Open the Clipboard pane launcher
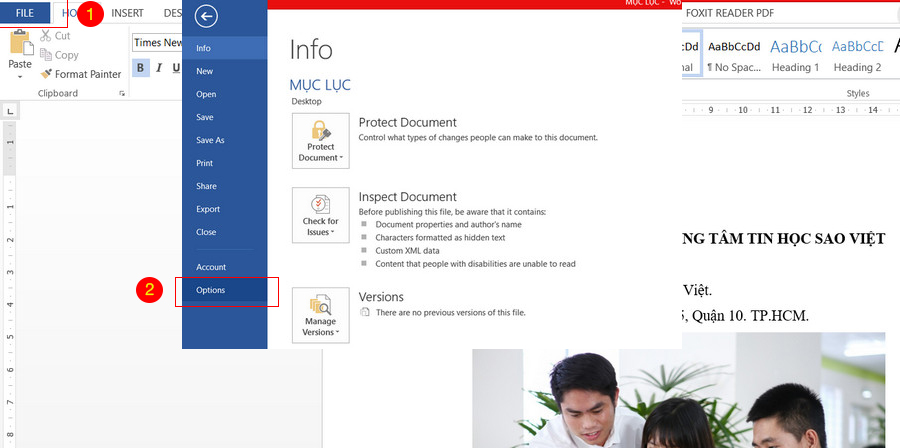The width and height of the screenshot is (900, 448). coord(122,94)
